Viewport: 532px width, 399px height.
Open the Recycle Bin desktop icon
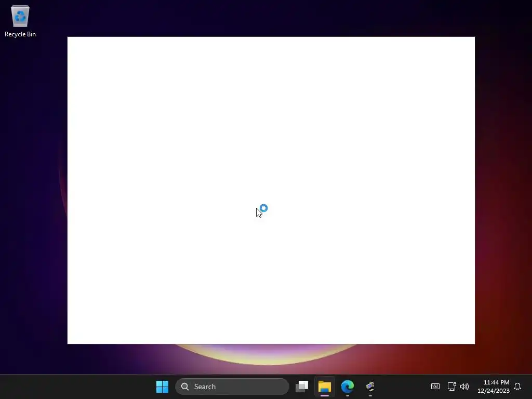click(20, 21)
